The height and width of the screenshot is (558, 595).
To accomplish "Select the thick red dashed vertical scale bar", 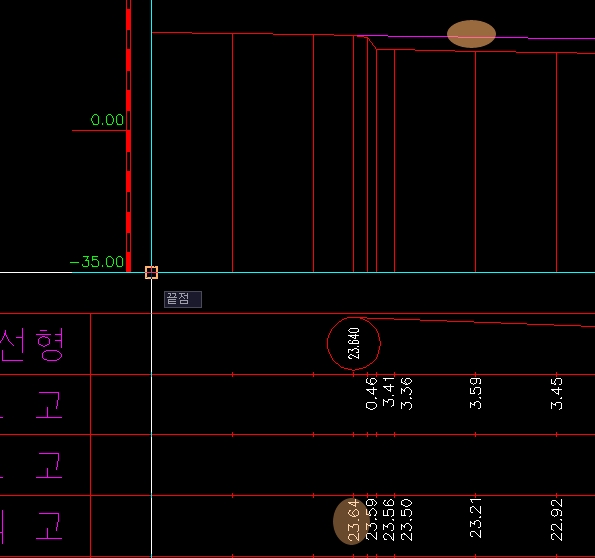I will [x=129, y=136].
